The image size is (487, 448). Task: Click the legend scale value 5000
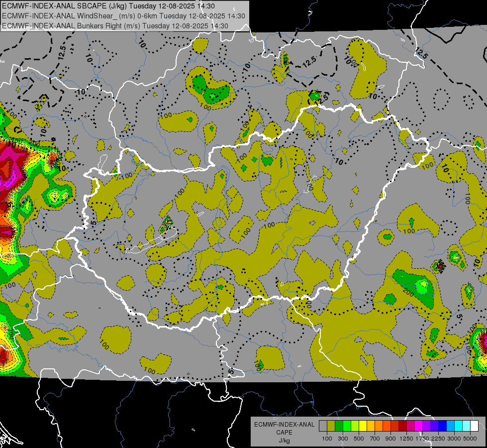[470, 439]
